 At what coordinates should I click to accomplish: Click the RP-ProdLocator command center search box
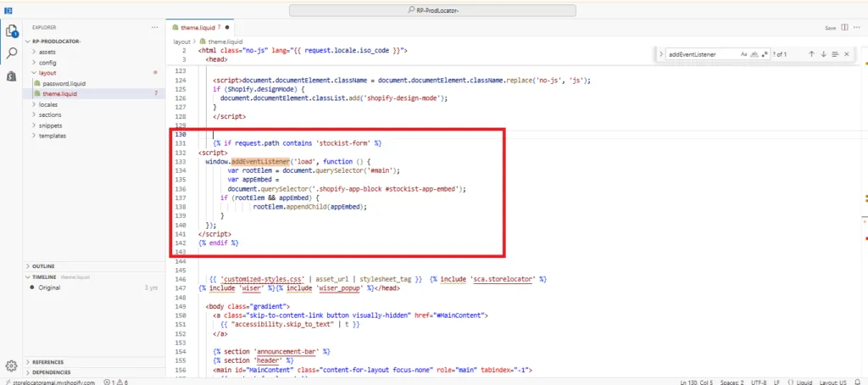pyautogui.click(x=432, y=10)
